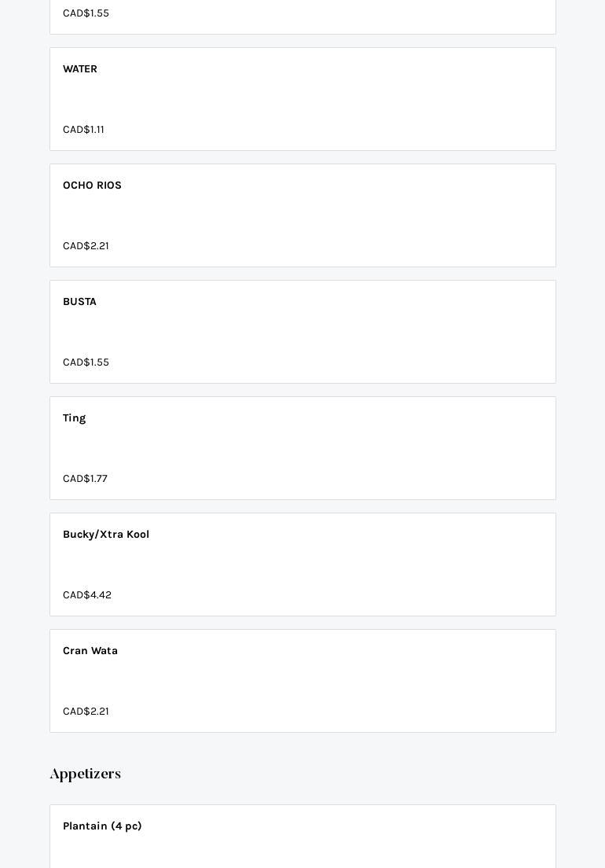Click the WATER item name
Screen dimensions: 605x868
tap(80, 69)
